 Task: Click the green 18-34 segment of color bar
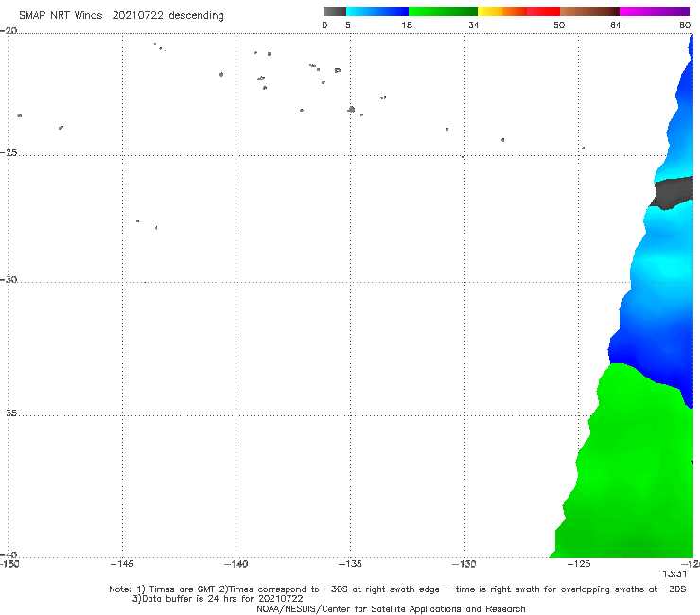tap(443, 11)
